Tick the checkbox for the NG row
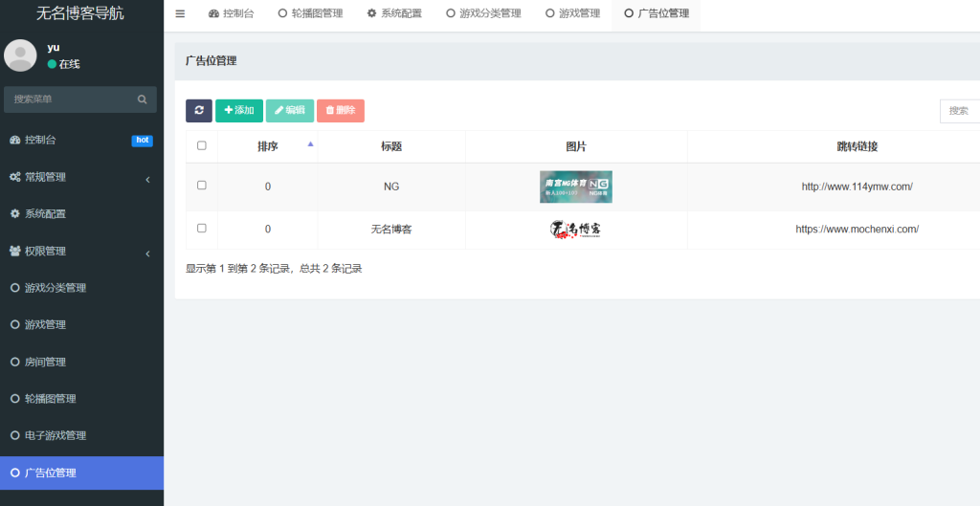980x506 pixels. tap(201, 186)
